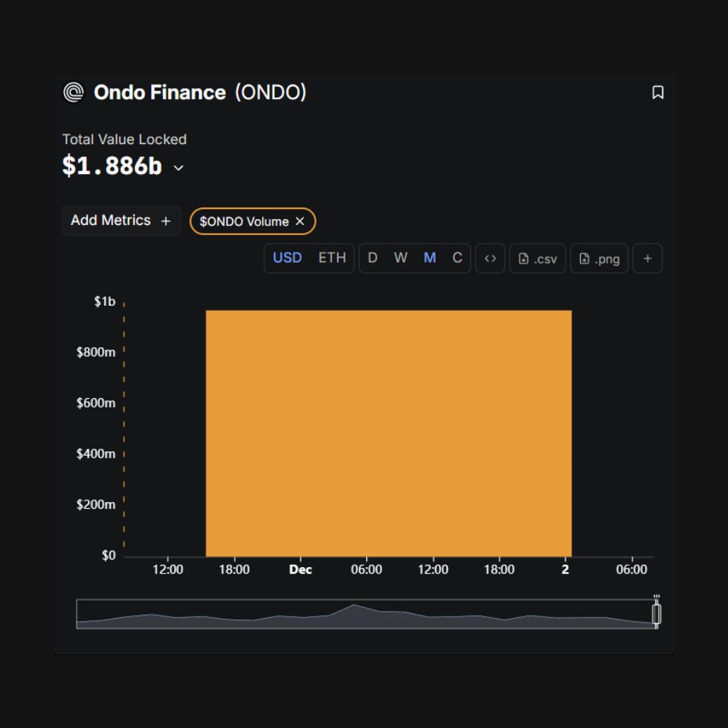Select daily (D) grouping
The image size is (728, 728).
click(x=372, y=258)
